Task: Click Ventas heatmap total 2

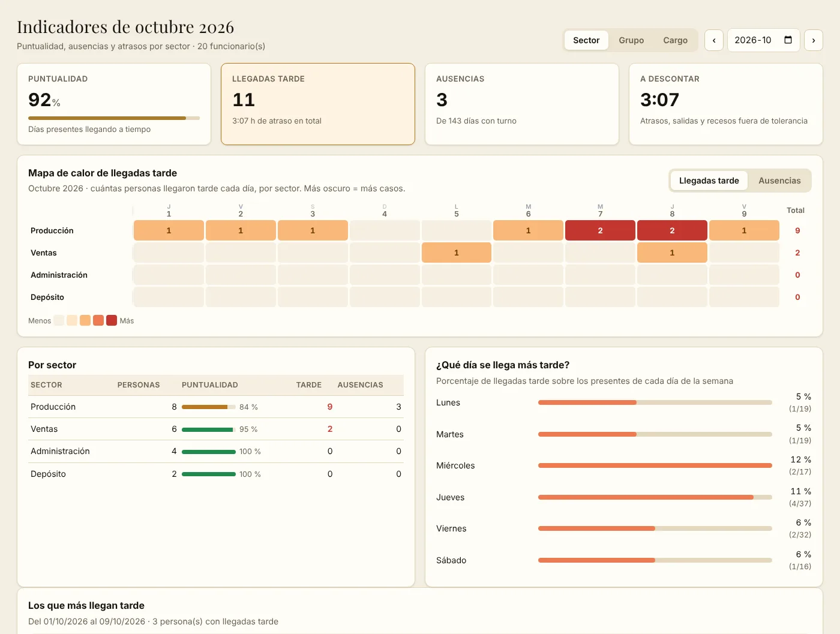Action: [x=797, y=253]
